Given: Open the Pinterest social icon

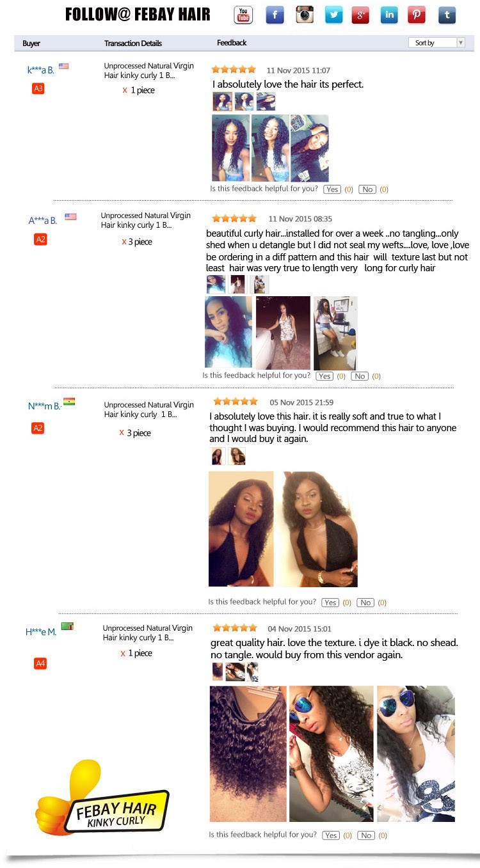Looking at the screenshot, I should (417, 15).
